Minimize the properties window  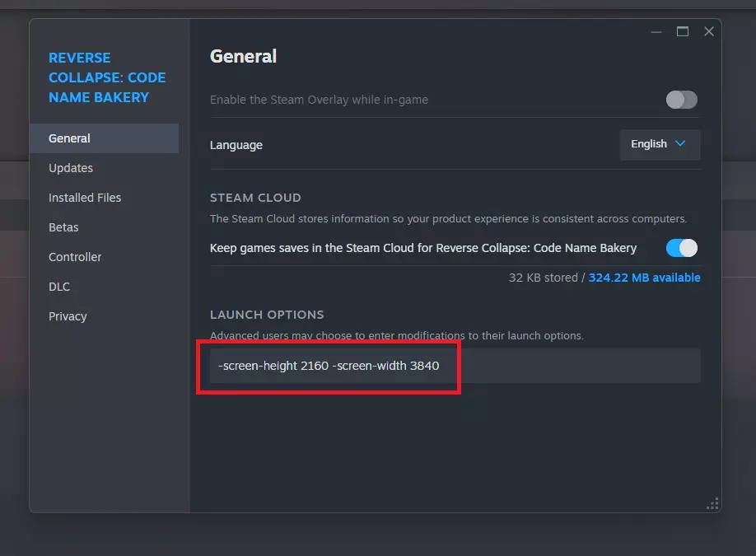(656, 32)
